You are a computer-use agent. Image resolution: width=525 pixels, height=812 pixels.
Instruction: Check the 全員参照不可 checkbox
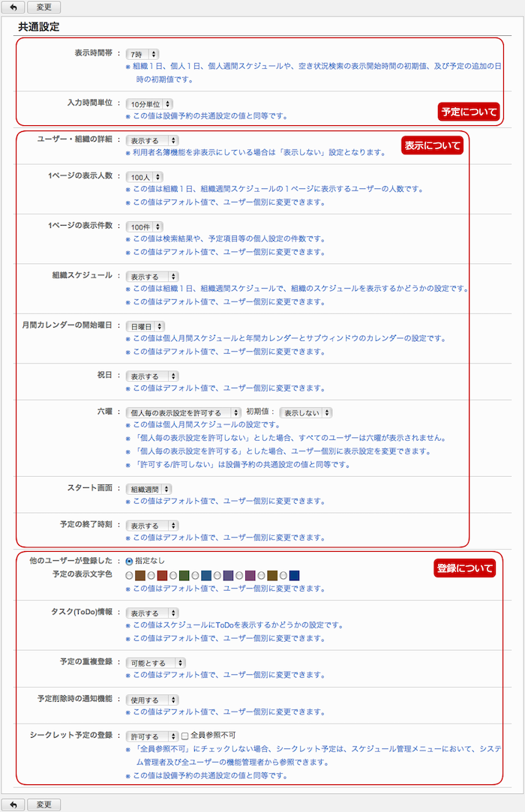click(184, 736)
